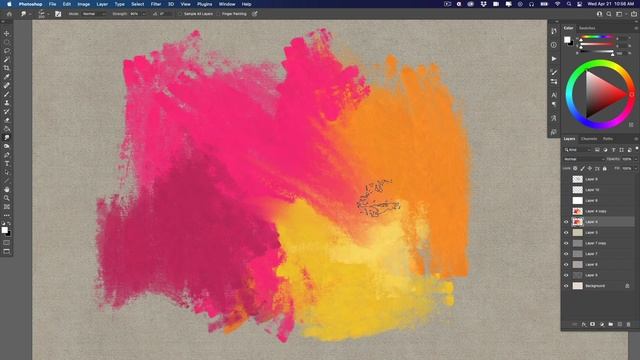
Task: Hide Layer 4 visibility eye
Action: (566, 222)
